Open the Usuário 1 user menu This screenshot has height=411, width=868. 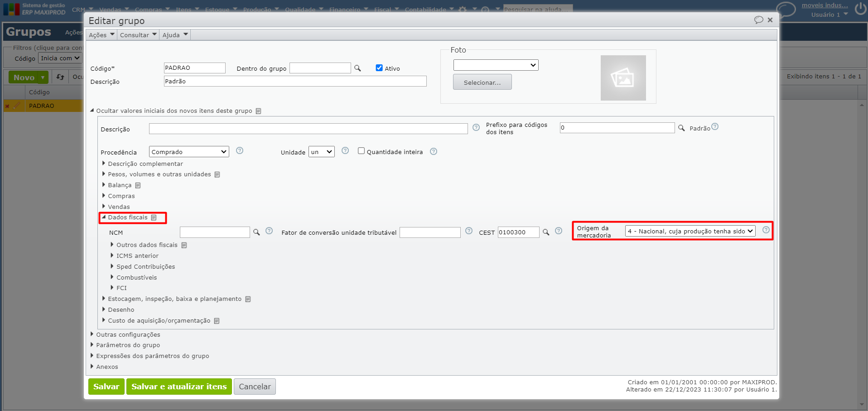pos(829,15)
